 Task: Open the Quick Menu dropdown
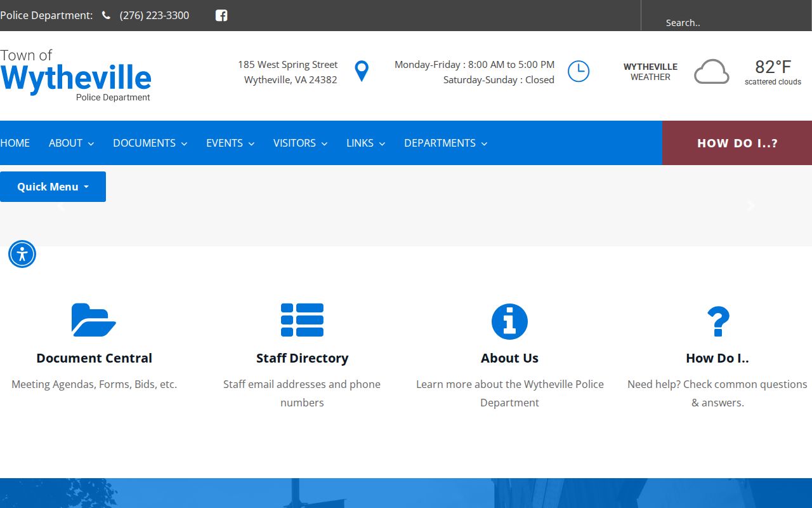click(x=53, y=187)
